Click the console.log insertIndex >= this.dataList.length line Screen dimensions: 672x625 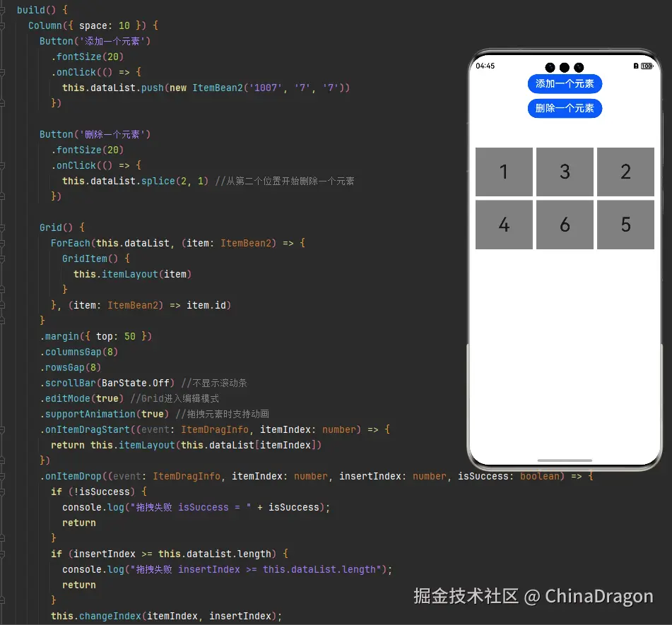pyautogui.click(x=227, y=569)
